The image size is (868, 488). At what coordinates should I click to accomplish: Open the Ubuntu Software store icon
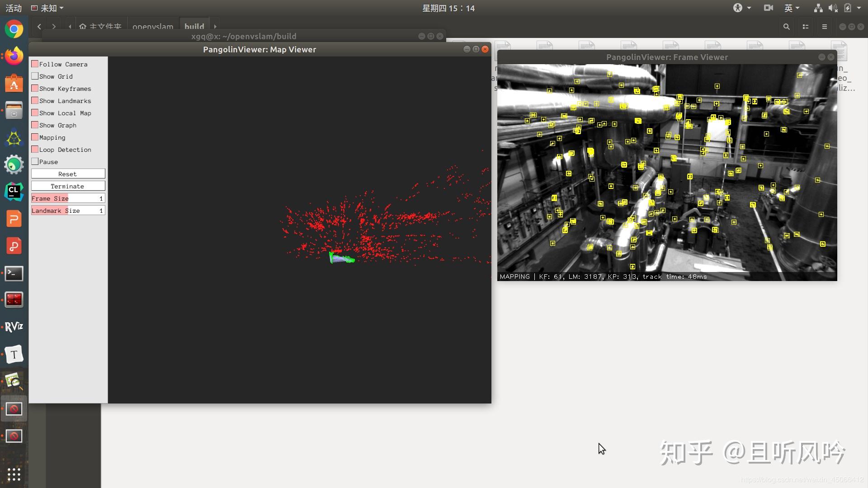tap(14, 84)
